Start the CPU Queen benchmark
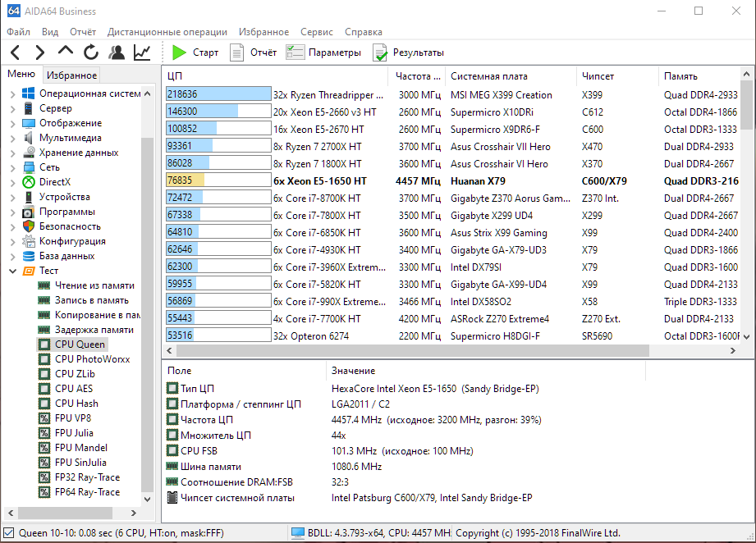This screenshot has width=756, height=543. pyautogui.click(x=195, y=52)
